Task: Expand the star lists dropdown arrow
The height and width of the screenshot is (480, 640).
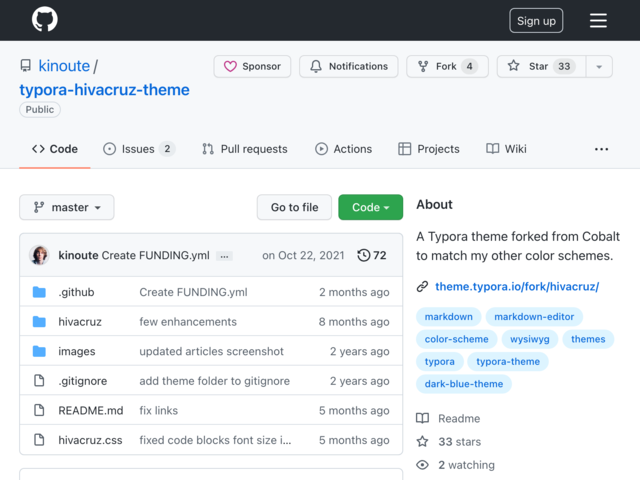Action: [x=599, y=67]
